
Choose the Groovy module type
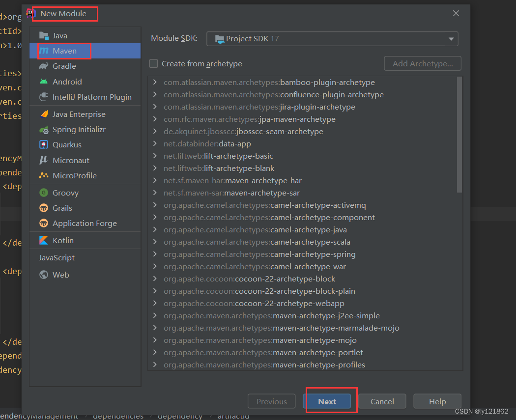coord(64,193)
